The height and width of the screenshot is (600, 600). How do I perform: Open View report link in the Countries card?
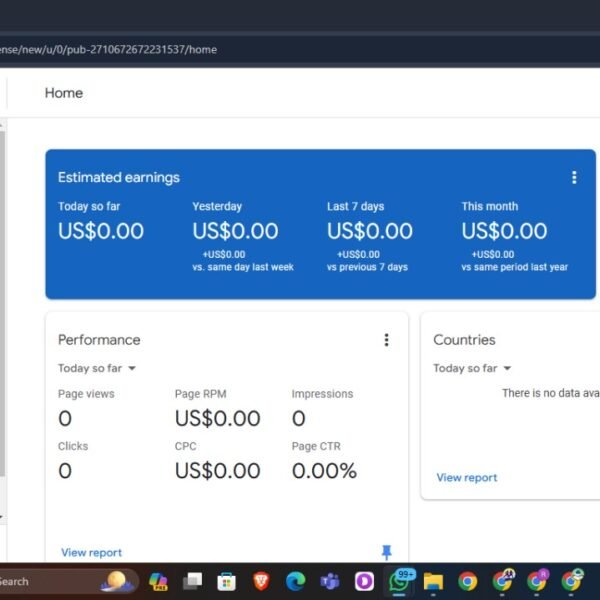(467, 478)
